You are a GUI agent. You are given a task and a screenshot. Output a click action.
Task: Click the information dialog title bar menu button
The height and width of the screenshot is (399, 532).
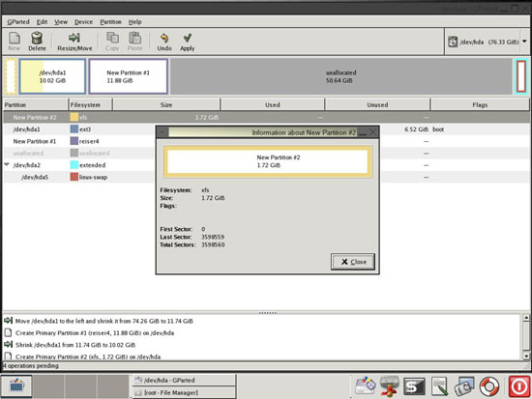pos(163,132)
